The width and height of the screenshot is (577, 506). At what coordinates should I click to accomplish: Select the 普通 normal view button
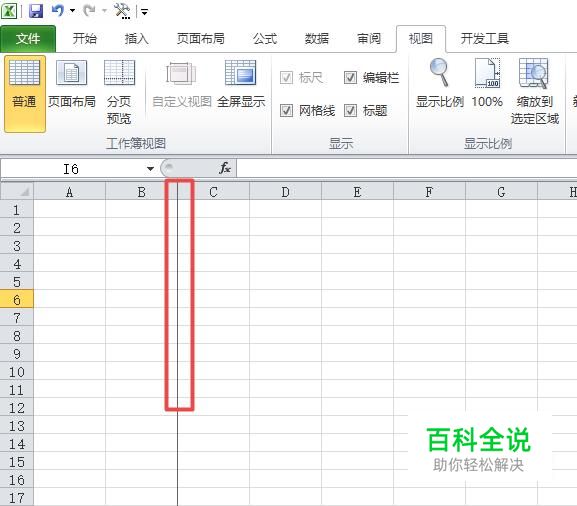pos(25,93)
